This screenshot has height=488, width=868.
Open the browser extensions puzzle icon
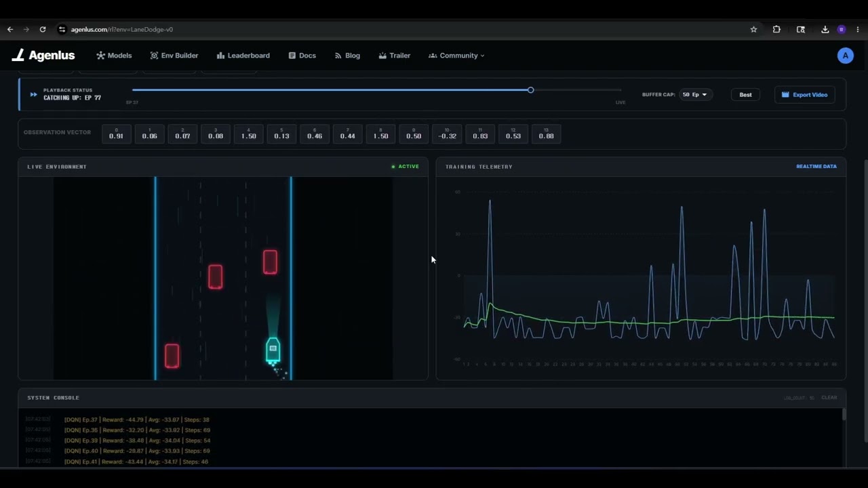coord(776,30)
